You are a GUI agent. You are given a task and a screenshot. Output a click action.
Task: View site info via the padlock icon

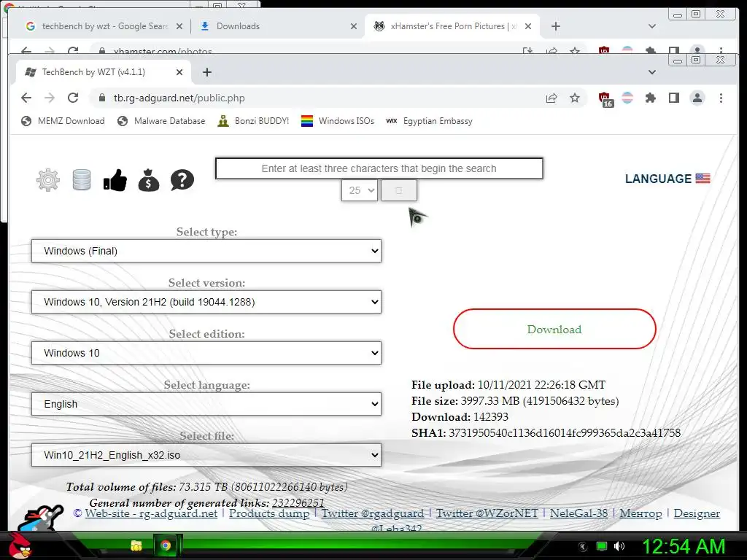(101, 98)
